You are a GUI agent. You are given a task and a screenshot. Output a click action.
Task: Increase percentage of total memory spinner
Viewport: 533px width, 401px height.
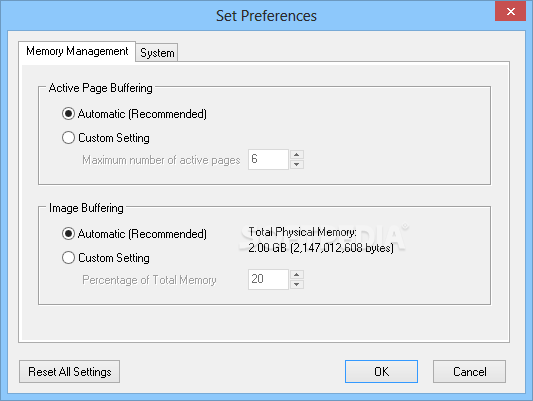click(x=297, y=275)
